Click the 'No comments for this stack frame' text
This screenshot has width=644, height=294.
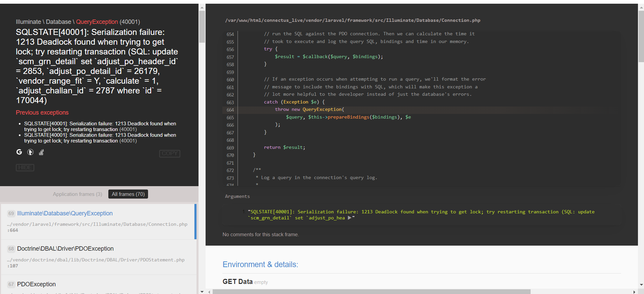260,235
